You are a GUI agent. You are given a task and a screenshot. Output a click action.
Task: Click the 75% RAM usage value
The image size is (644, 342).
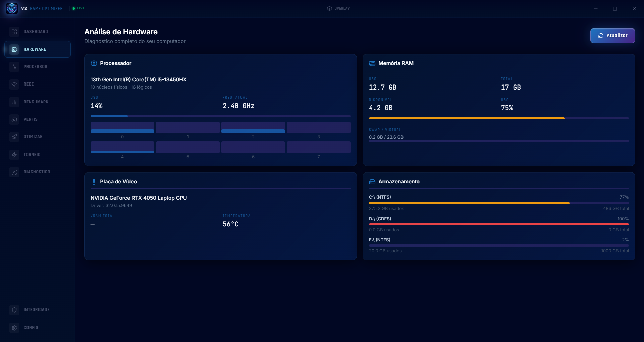coord(507,108)
